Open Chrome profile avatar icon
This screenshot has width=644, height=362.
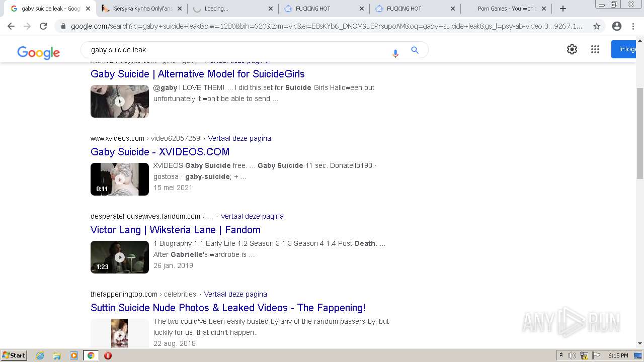[x=617, y=26]
